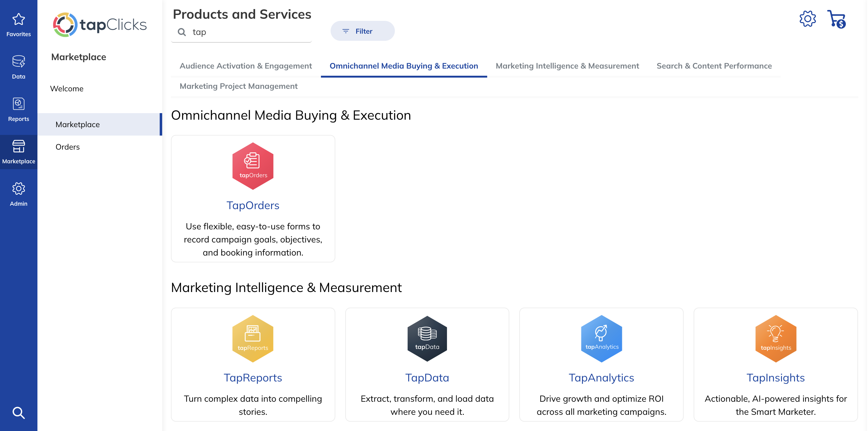The height and width of the screenshot is (431, 868).
Task: Click the search magnifier icon beside 'tap'
Action: click(x=182, y=32)
